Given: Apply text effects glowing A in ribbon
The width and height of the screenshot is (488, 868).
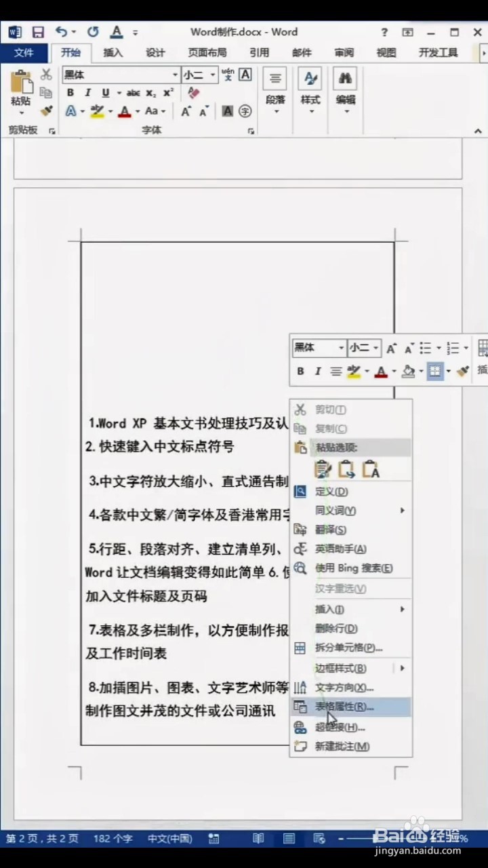Looking at the screenshot, I should point(70,111).
